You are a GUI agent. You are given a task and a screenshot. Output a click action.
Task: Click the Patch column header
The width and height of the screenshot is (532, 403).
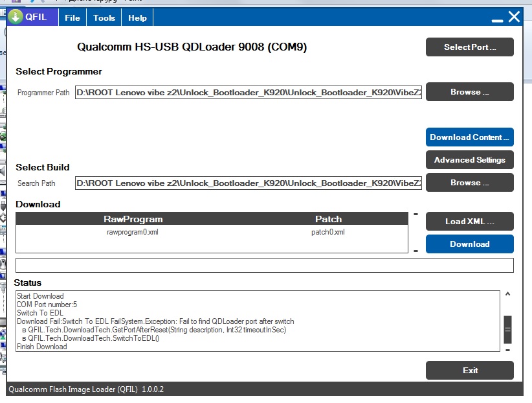(x=328, y=219)
